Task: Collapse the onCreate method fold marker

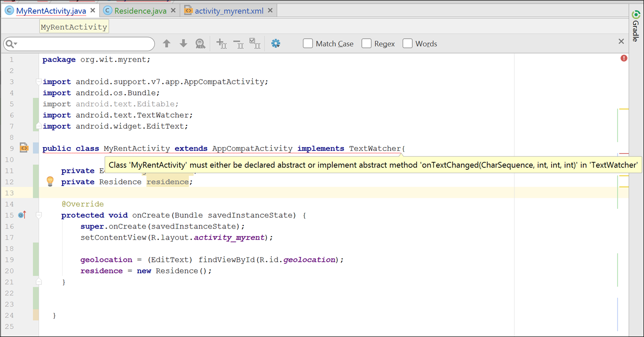Action: pyautogui.click(x=39, y=215)
